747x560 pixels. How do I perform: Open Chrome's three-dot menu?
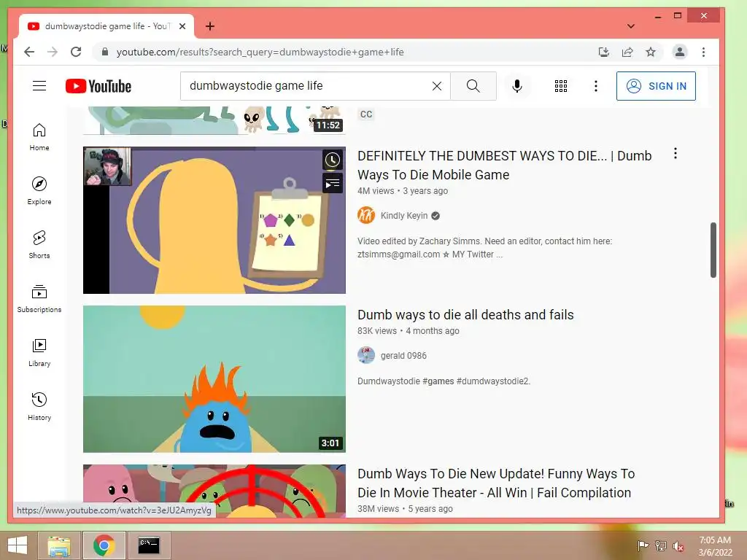click(x=704, y=52)
